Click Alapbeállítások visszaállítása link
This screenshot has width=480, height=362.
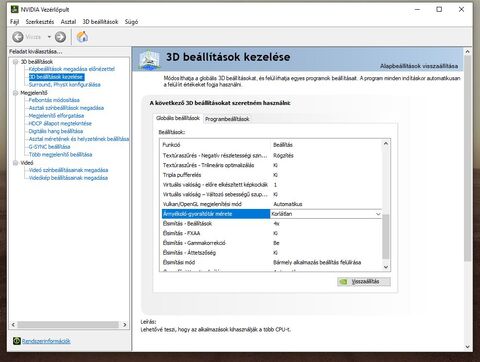419,66
